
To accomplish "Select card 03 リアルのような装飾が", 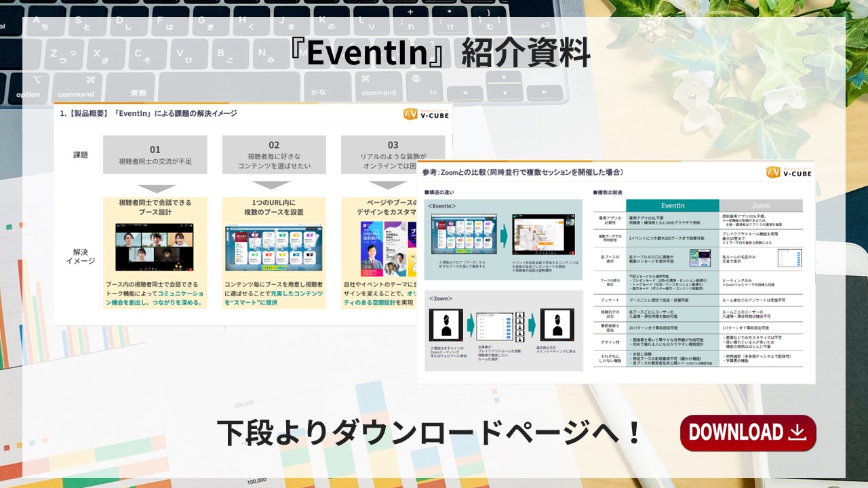I will (x=393, y=155).
